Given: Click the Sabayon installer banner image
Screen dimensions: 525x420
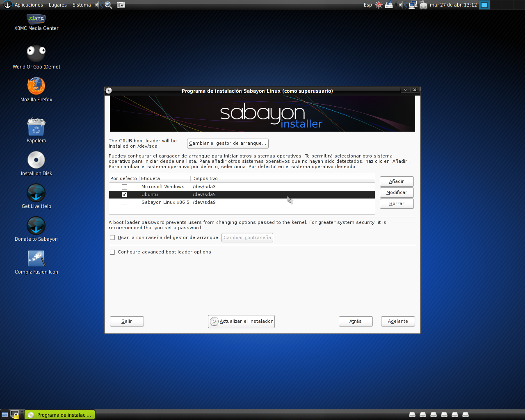Looking at the screenshot, I should tap(262, 114).
